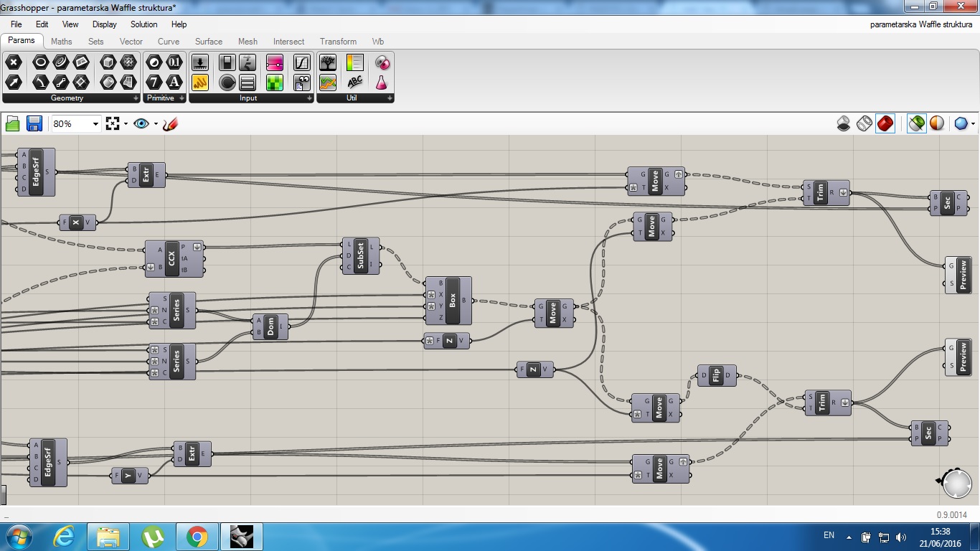
Task: Click the canvas compass navigation widget
Action: tap(956, 483)
